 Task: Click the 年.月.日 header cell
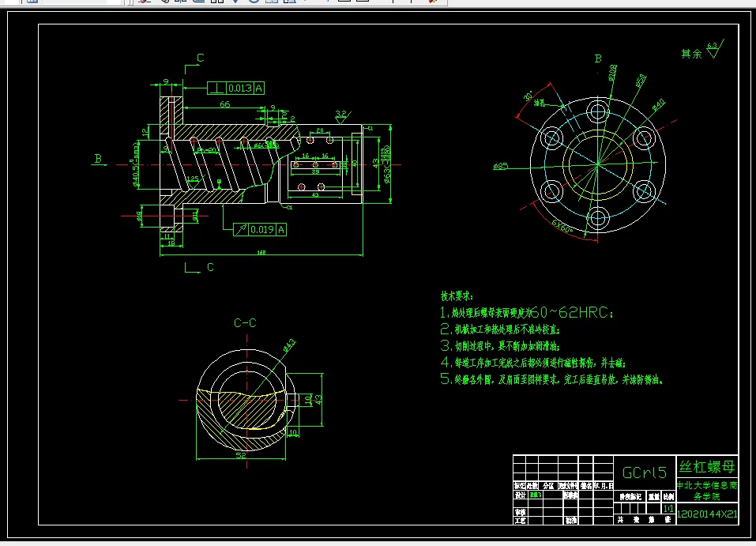pyautogui.click(x=604, y=486)
